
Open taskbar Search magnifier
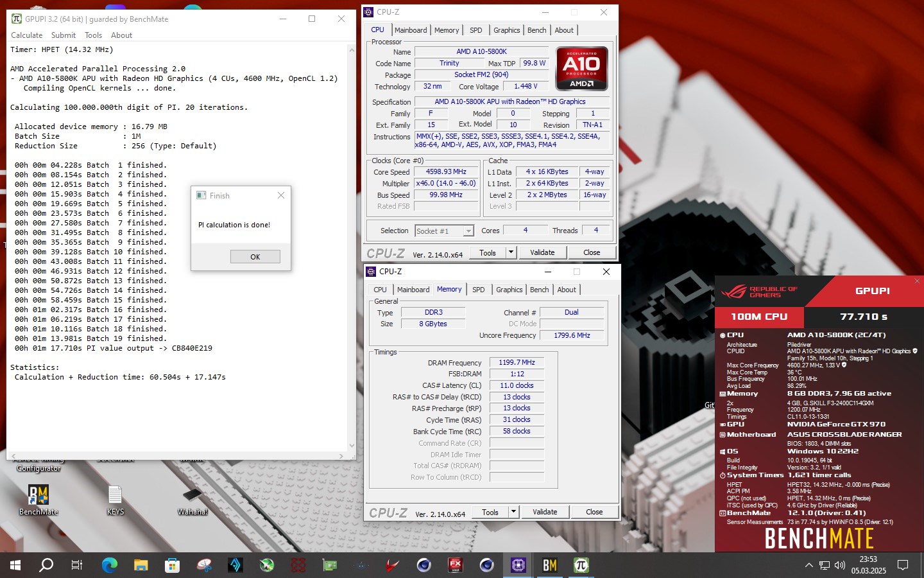coord(46,565)
